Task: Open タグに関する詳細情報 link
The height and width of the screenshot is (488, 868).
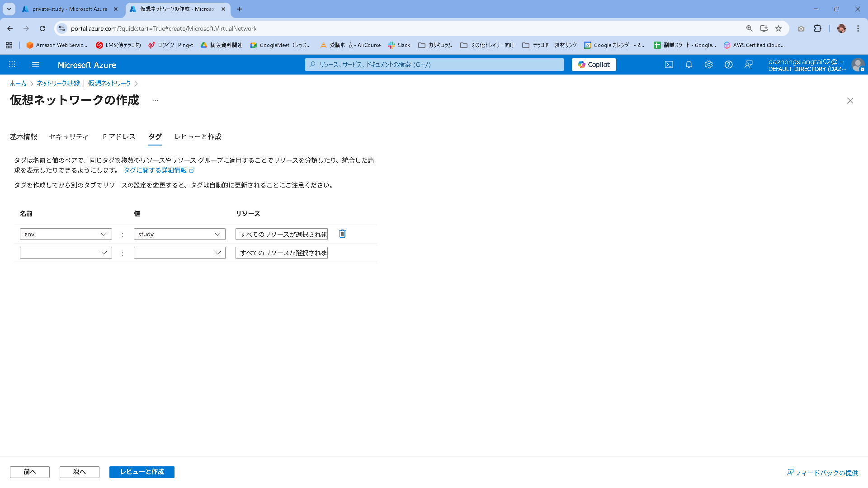Action: click(x=155, y=170)
